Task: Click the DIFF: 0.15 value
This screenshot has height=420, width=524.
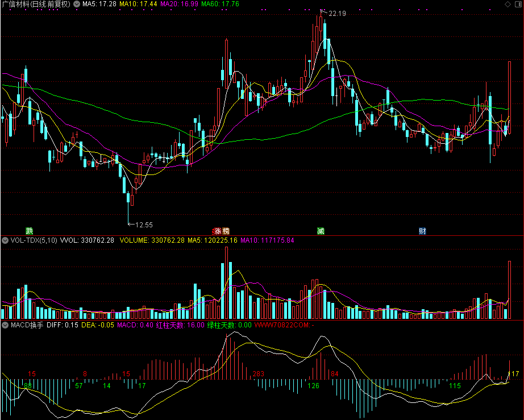Action: point(63,325)
